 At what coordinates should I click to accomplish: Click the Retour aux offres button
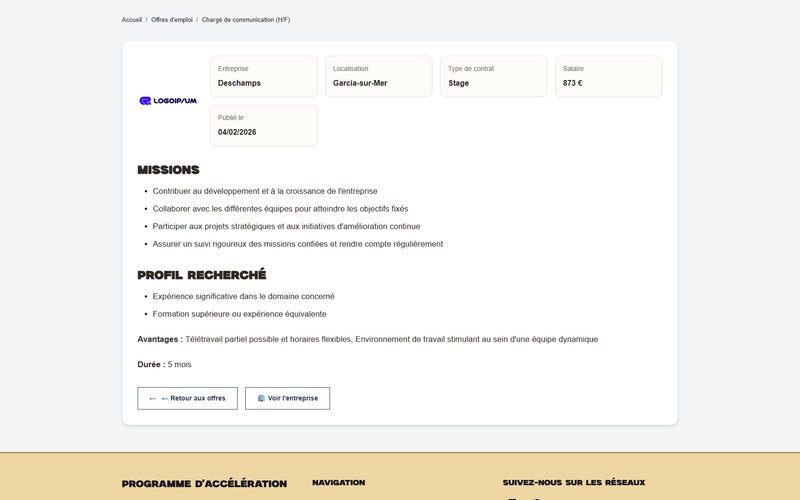[x=187, y=398]
